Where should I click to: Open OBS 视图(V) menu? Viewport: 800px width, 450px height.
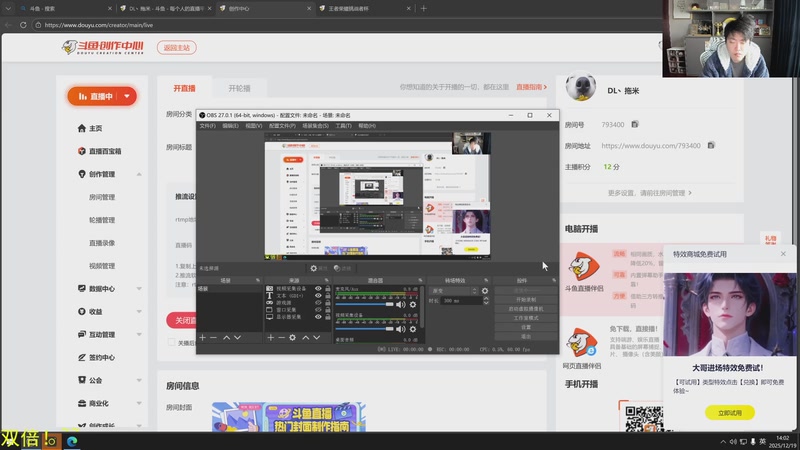(x=254, y=126)
